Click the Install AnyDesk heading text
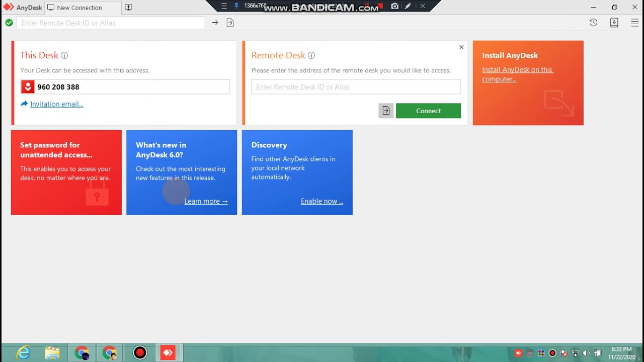This screenshot has width=644, height=362. pos(510,55)
